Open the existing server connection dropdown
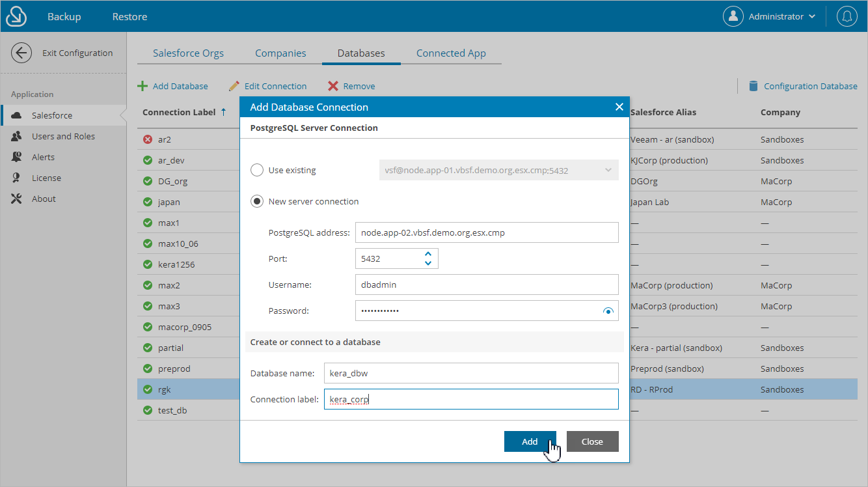This screenshot has height=487, width=868. tap(499, 170)
